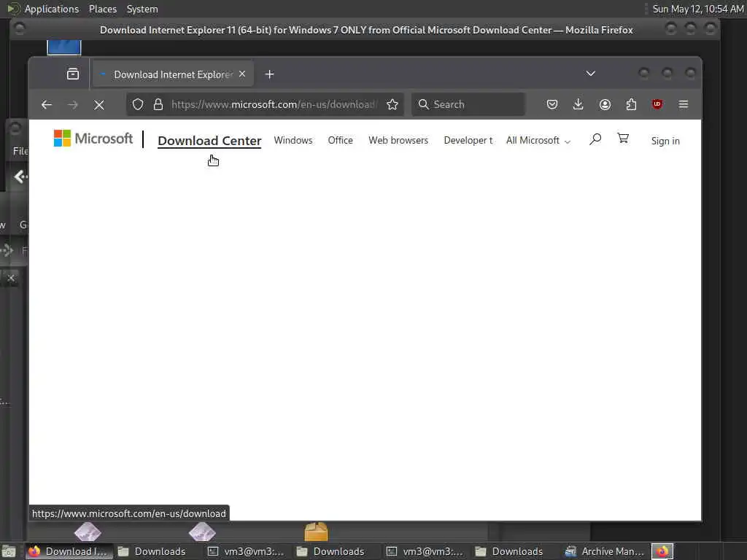Open the tracking protection shield icon
This screenshot has height=560, width=747.
coord(138,104)
